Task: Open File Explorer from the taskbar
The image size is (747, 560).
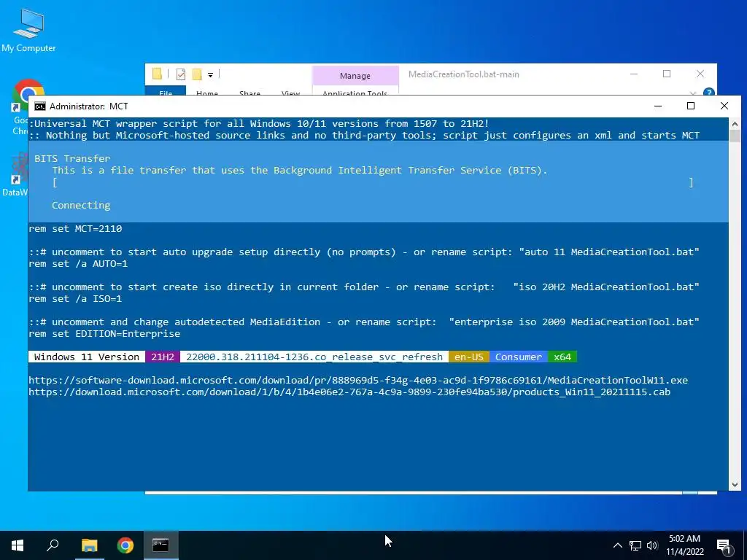Action: (x=89, y=545)
